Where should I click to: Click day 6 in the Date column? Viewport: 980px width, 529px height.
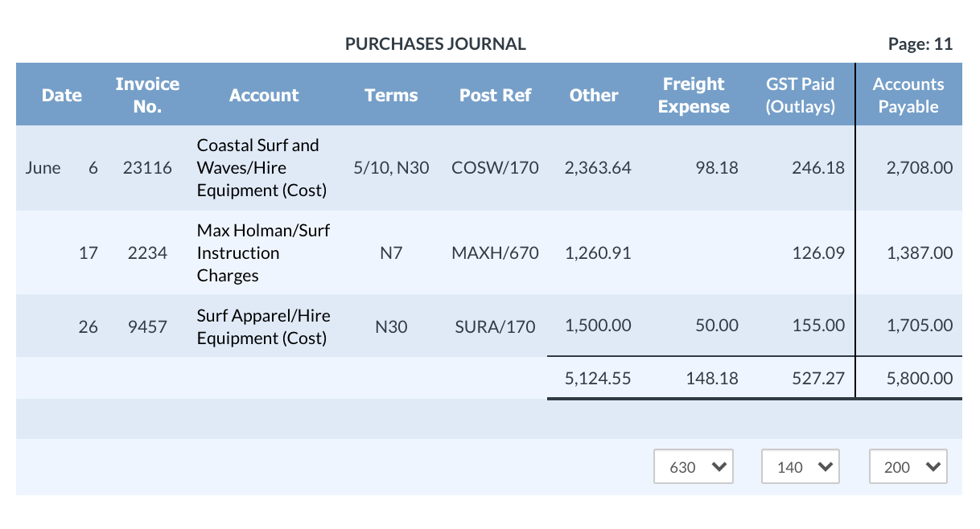[93, 168]
